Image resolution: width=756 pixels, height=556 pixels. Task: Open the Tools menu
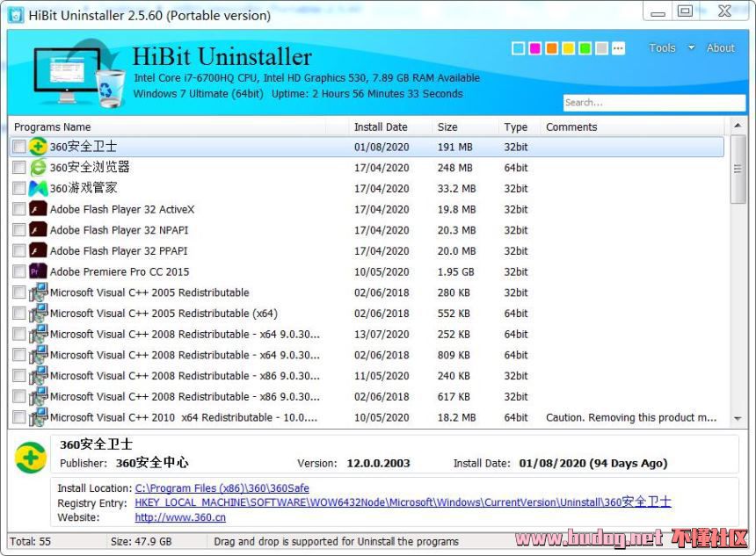[x=662, y=47]
